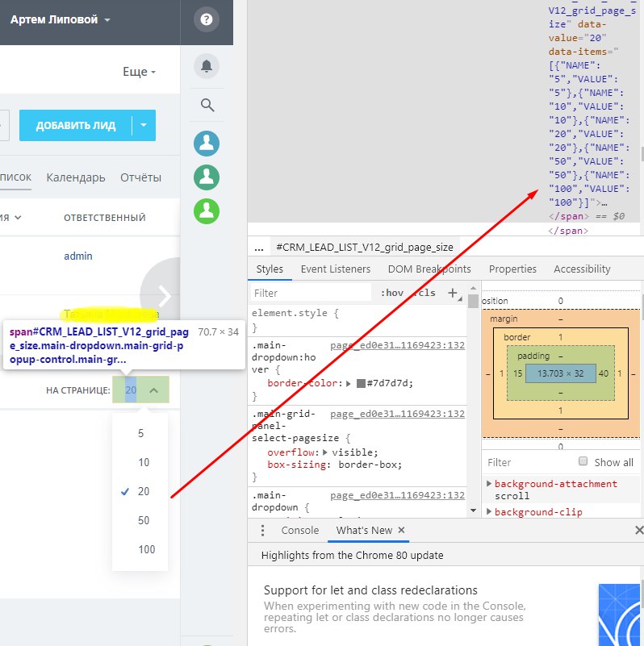Viewport: 644px width, 646px height.
Task: Toggle Show all computed properties checkbox
Action: 583,461
